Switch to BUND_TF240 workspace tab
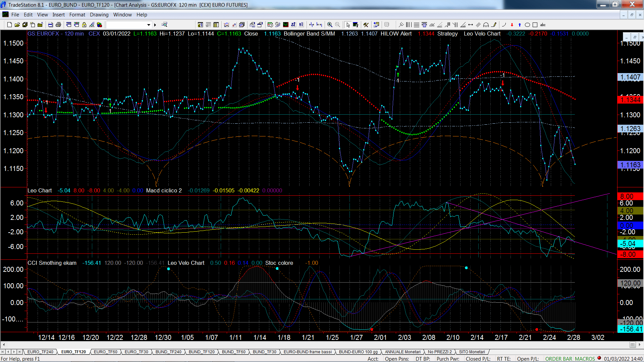This screenshot has width=644, height=362. point(168,352)
